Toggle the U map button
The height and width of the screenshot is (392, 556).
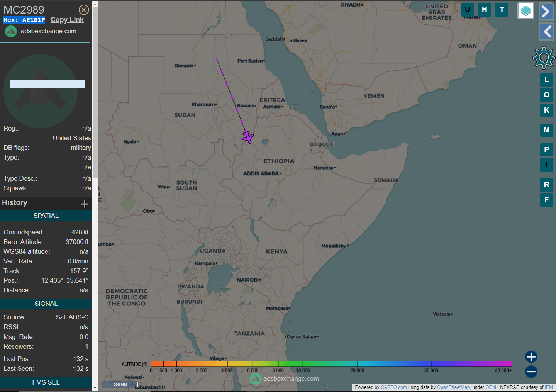click(x=468, y=10)
